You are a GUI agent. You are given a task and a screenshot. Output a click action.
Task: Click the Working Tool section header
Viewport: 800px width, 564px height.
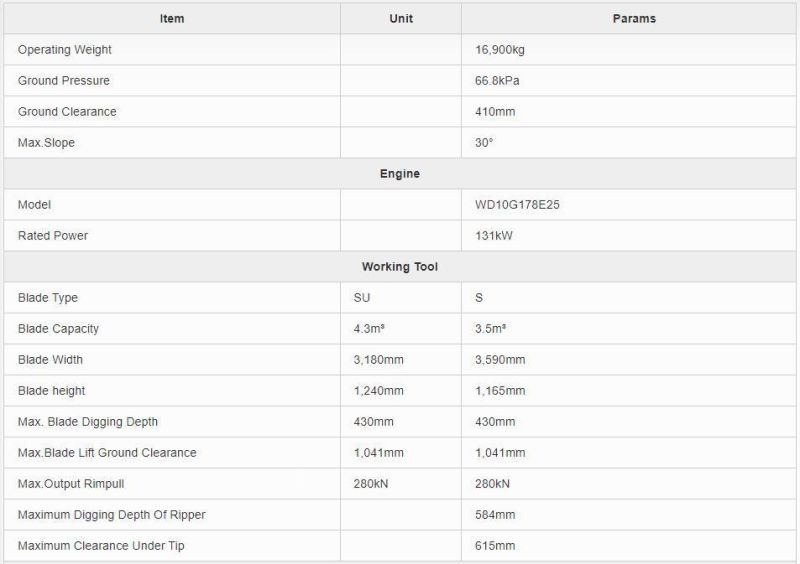tap(400, 267)
